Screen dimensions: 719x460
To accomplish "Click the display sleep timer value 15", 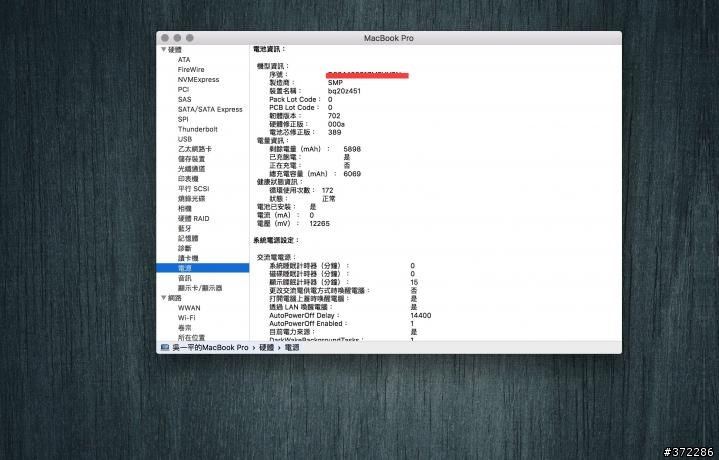I will (414, 282).
